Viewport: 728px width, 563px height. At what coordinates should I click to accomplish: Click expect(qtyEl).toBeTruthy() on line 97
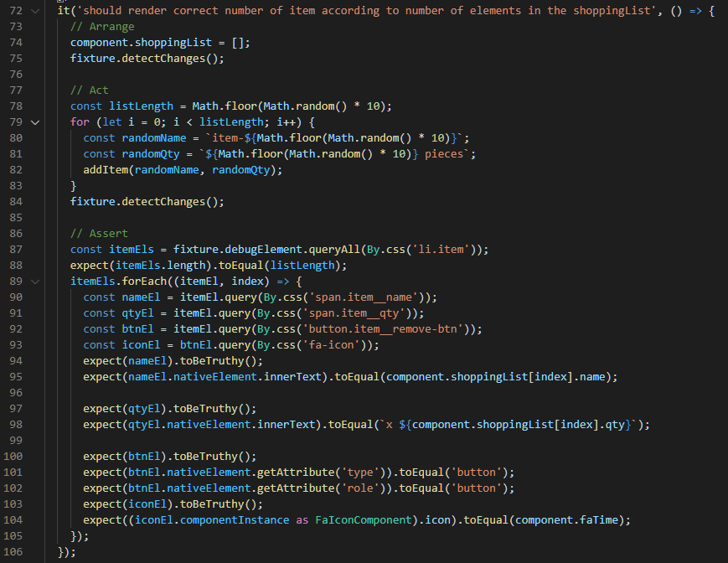click(x=170, y=409)
